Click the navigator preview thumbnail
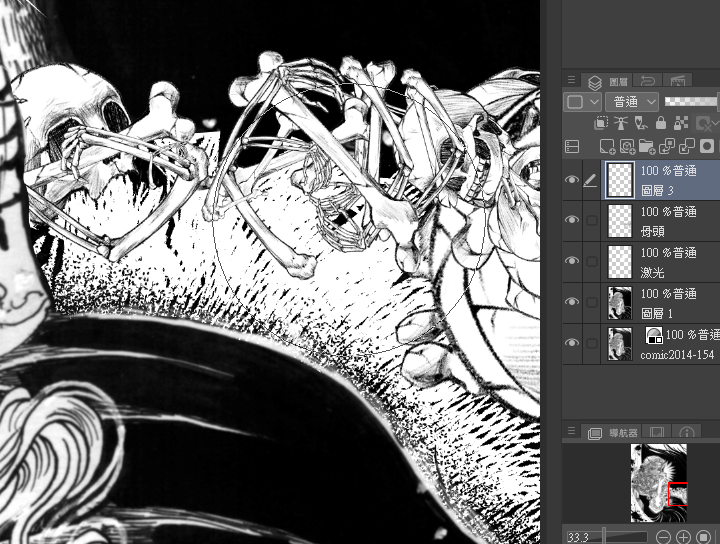The width and height of the screenshot is (720, 544). point(659,482)
